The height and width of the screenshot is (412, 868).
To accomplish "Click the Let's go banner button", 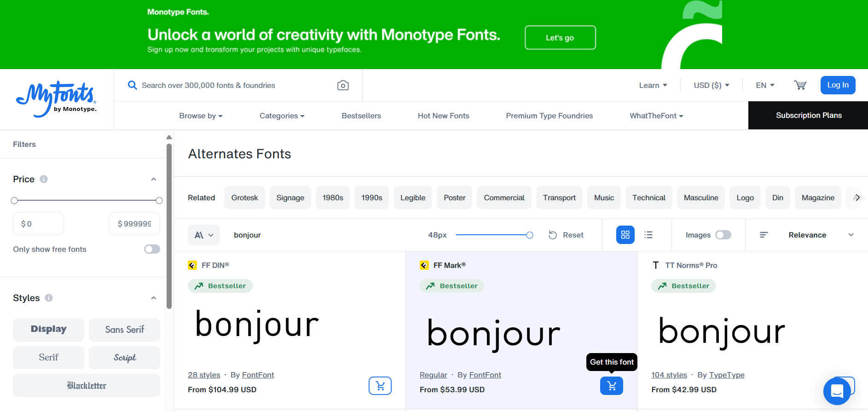I will tap(560, 38).
